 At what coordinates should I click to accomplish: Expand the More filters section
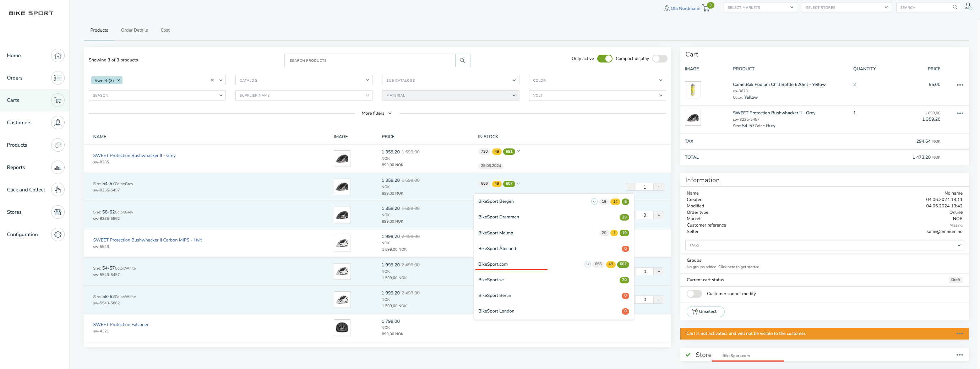click(x=377, y=113)
